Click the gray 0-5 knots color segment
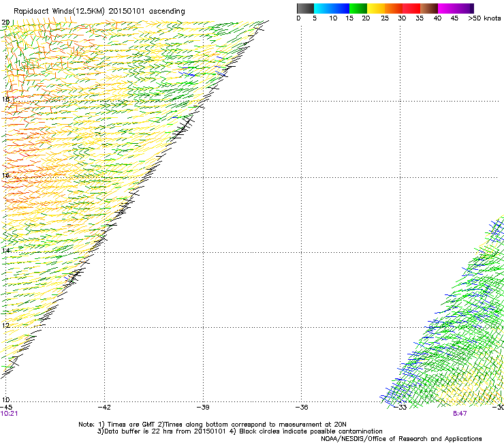Image resolution: width=504 pixels, height=443 pixels. [305, 8]
